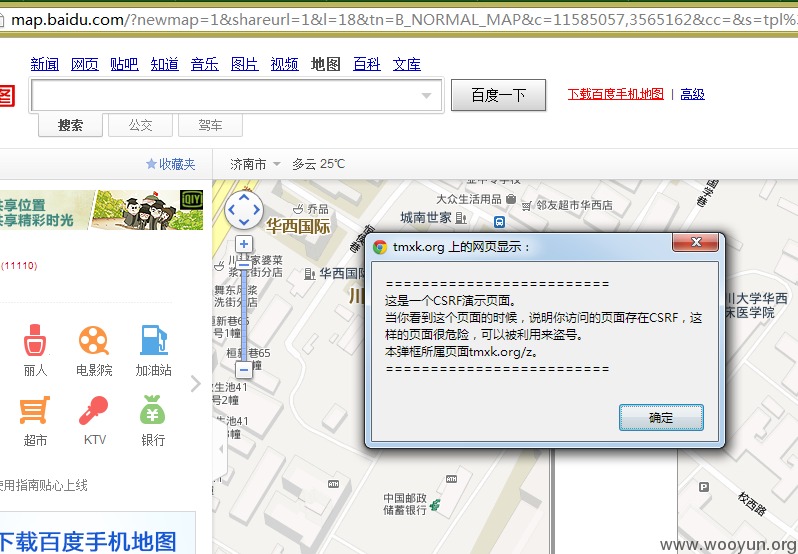This screenshot has height=554, width=798.
Task: Expand the 济南市 city dropdown
Action: (255, 164)
